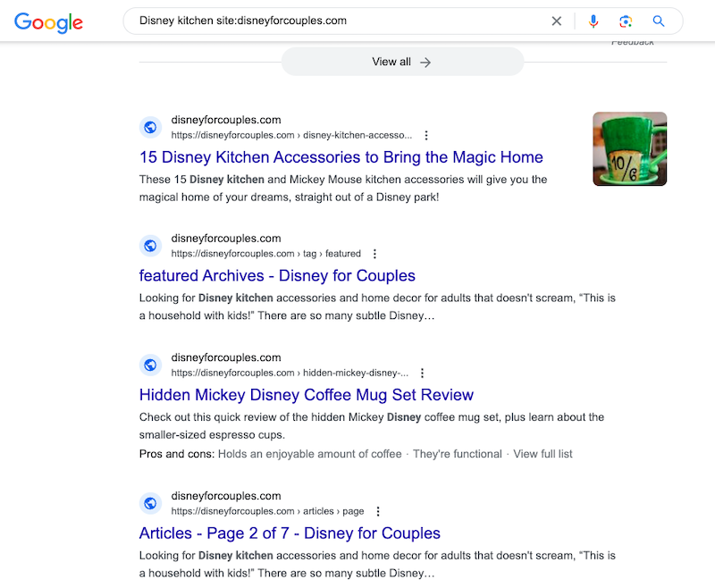Open Google Lens image search icon
Screen dimensions: 715x588
tap(626, 20)
